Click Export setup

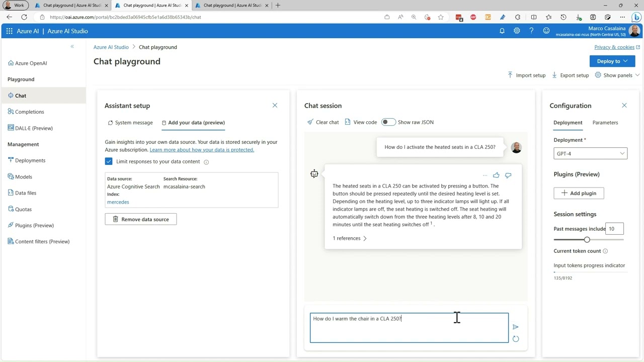click(x=570, y=75)
